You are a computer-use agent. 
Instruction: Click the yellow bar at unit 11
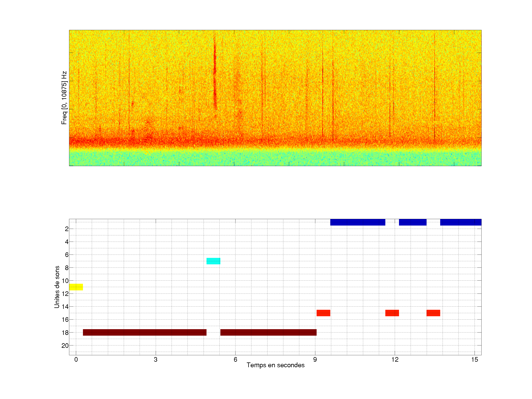coord(76,287)
